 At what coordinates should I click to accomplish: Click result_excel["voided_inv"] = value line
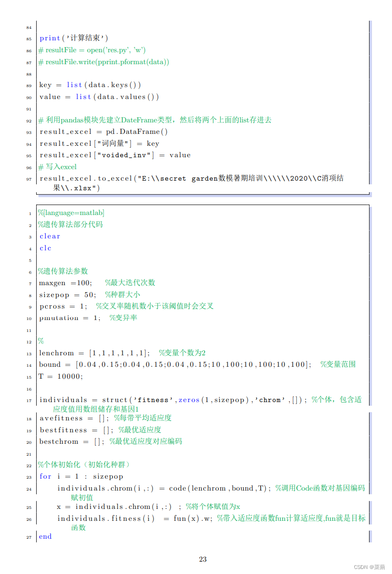tap(115, 155)
